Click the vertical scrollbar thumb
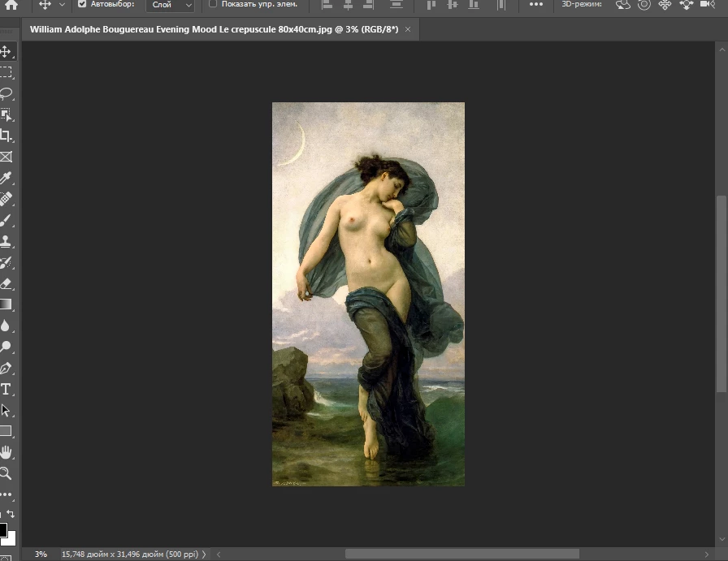The width and height of the screenshot is (728, 561). pyautogui.click(x=721, y=294)
